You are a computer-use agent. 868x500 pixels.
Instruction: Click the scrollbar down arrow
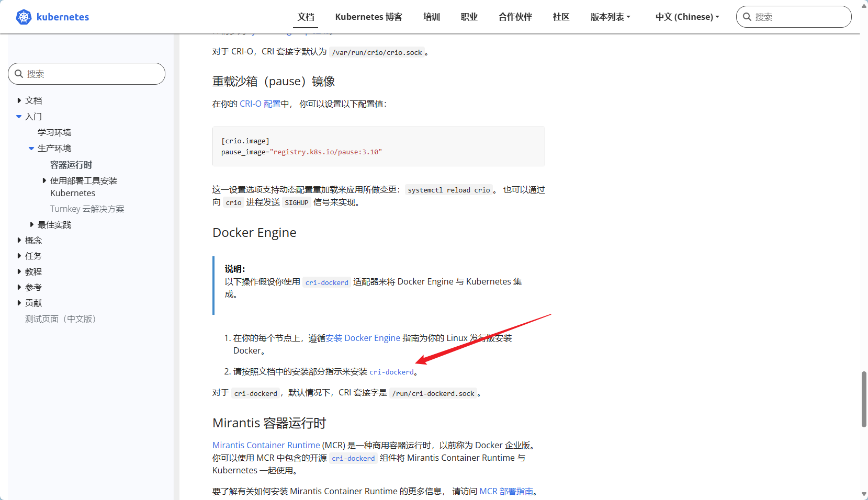(x=864, y=494)
